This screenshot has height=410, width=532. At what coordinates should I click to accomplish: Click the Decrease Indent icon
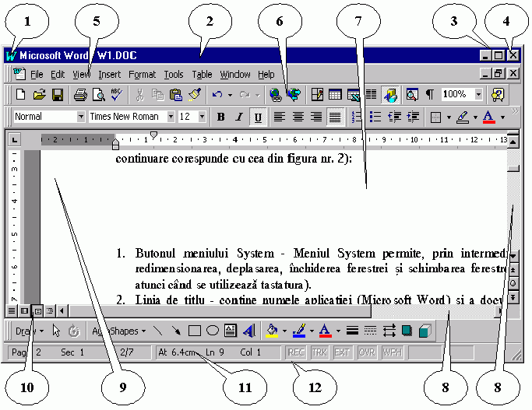pyautogui.click(x=394, y=117)
